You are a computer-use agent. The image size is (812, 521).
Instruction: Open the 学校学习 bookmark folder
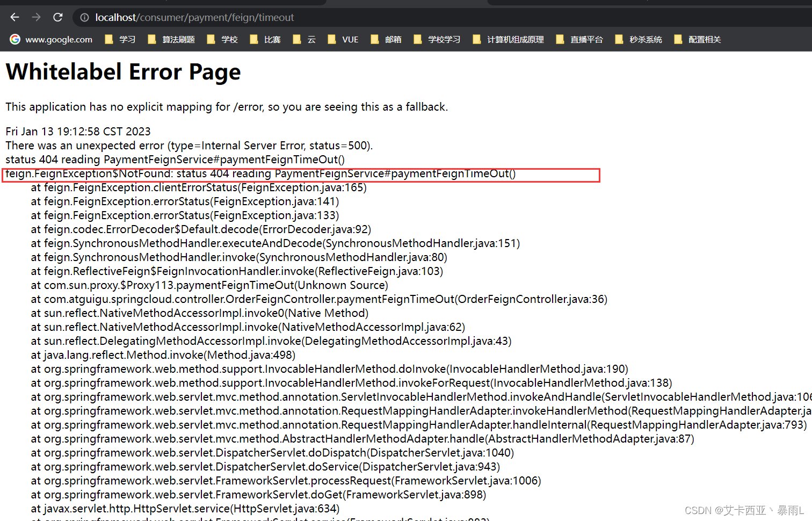click(437, 39)
